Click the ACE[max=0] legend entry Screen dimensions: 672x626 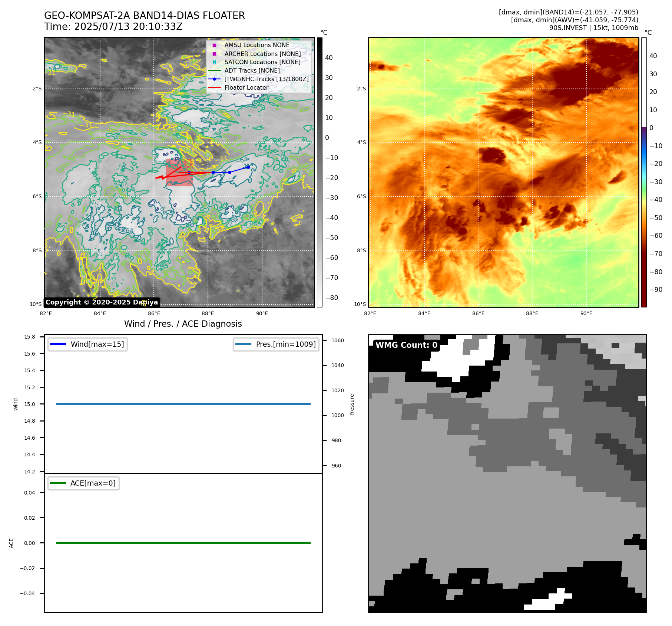click(x=83, y=483)
